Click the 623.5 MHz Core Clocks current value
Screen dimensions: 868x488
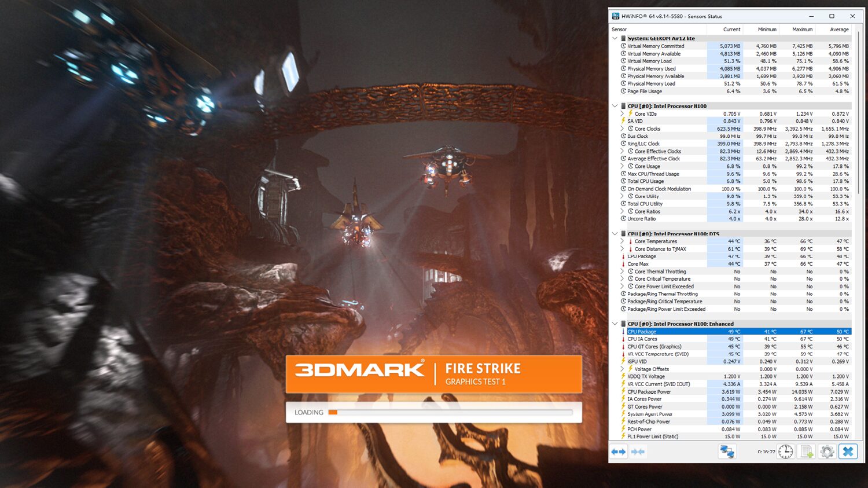point(729,129)
